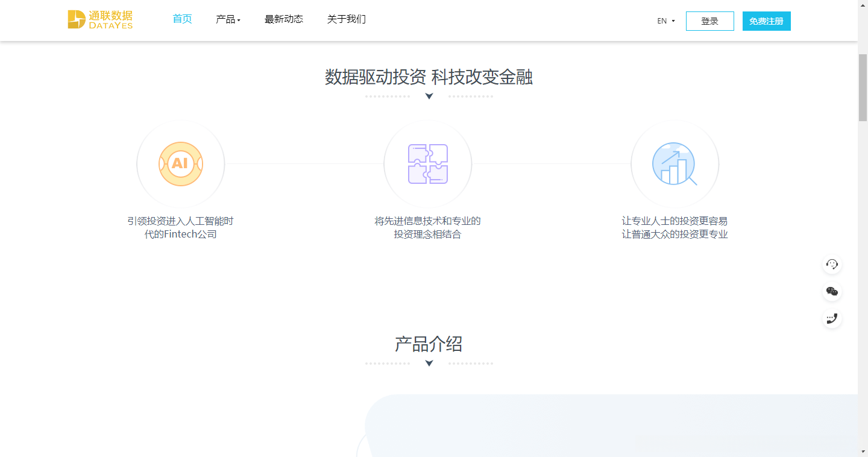Click the arrow under 产品介绍
Image resolution: width=868 pixels, height=457 pixels.
tap(429, 364)
